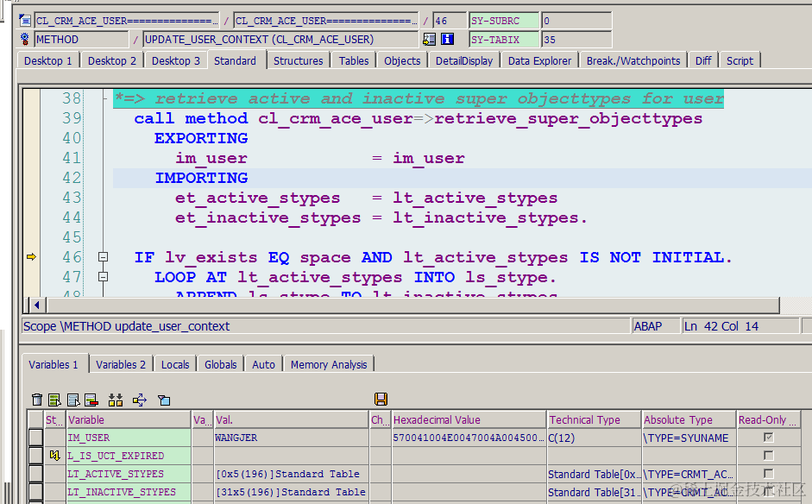Click the C(12) technical type cell
This screenshot has height=504, width=812.
point(594,438)
